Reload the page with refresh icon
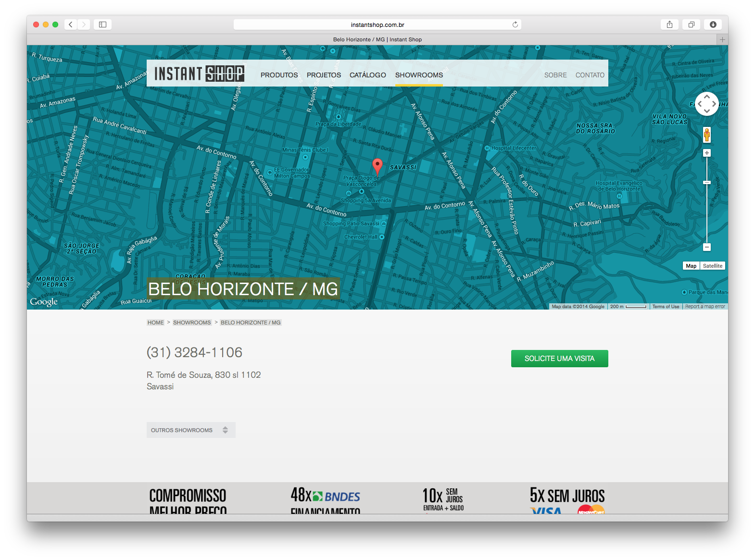The height and width of the screenshot is (560, 755). pyautogui.click(x=515, y=25)
